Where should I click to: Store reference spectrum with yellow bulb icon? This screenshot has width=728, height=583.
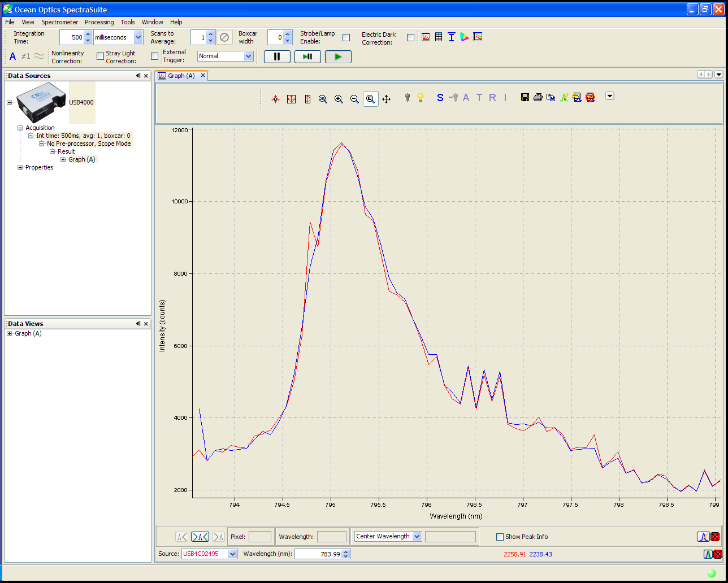pos(421,97)
